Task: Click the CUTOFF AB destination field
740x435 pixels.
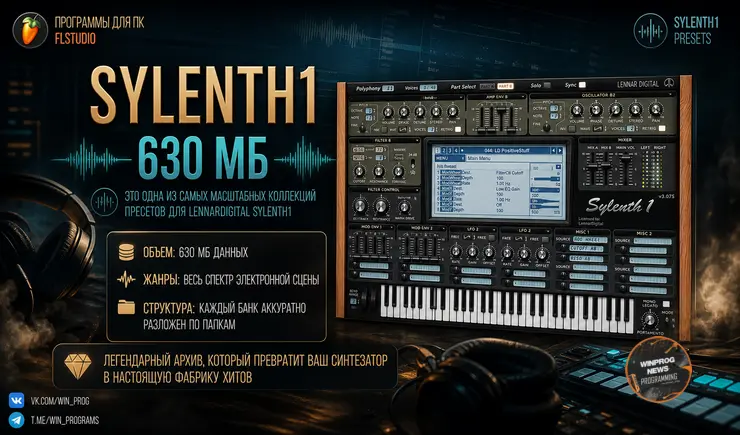Action: pos(586,249)
